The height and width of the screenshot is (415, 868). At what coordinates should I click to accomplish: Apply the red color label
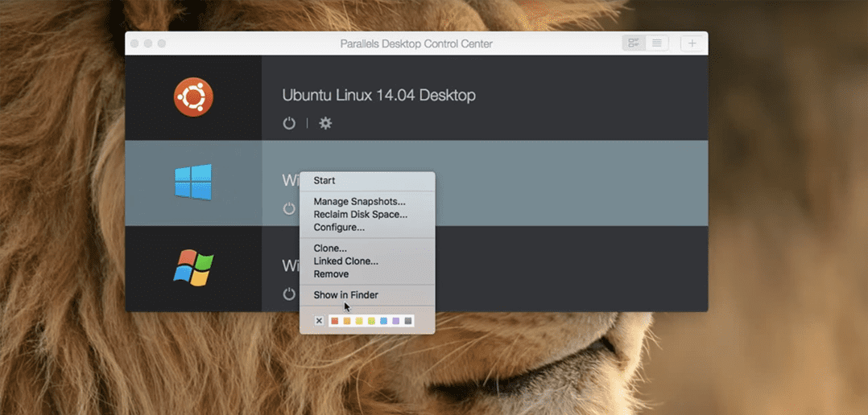334,321
